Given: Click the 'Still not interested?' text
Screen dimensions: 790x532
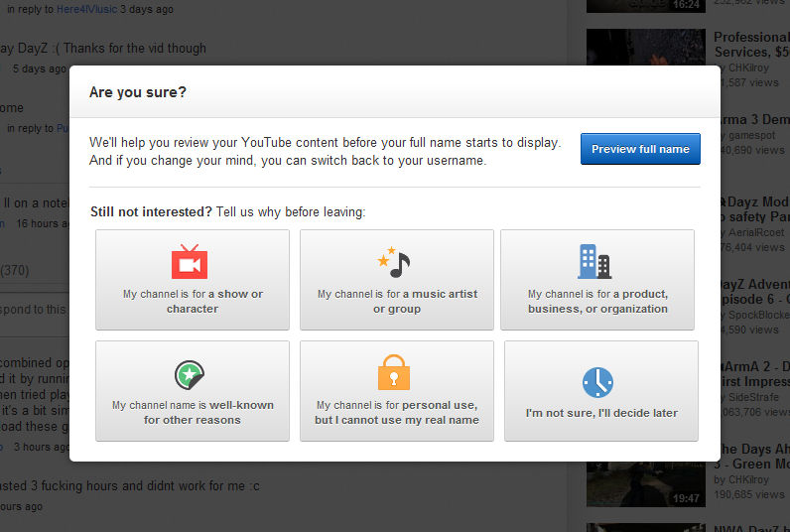Looking at the screenshot, I should 151,211.
